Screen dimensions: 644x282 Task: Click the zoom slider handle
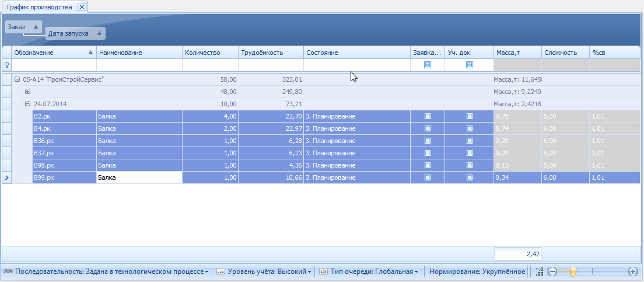click(573, 271)
